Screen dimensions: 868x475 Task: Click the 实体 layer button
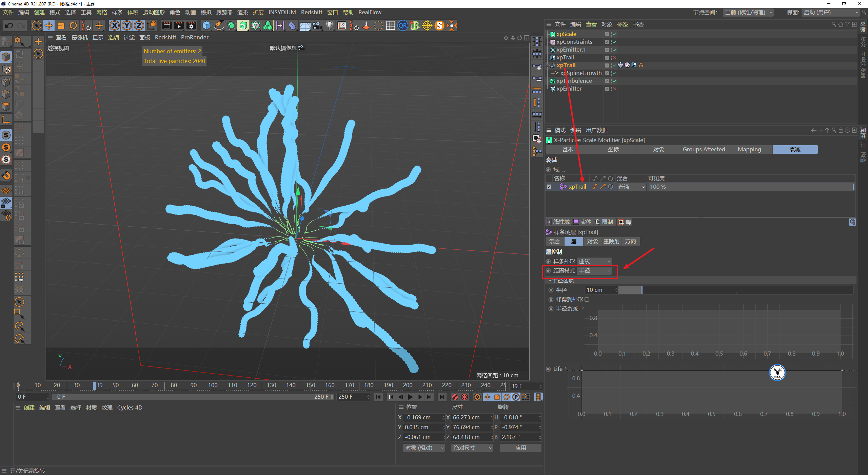coord(582,222)
